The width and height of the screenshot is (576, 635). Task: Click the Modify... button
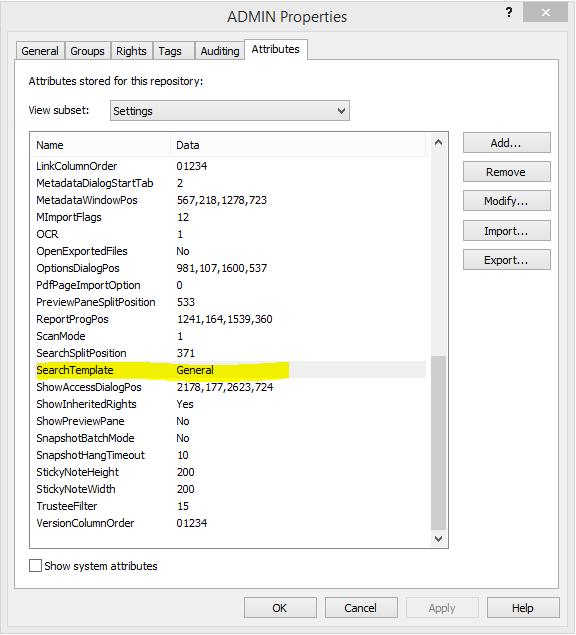(x=506, y=201)
